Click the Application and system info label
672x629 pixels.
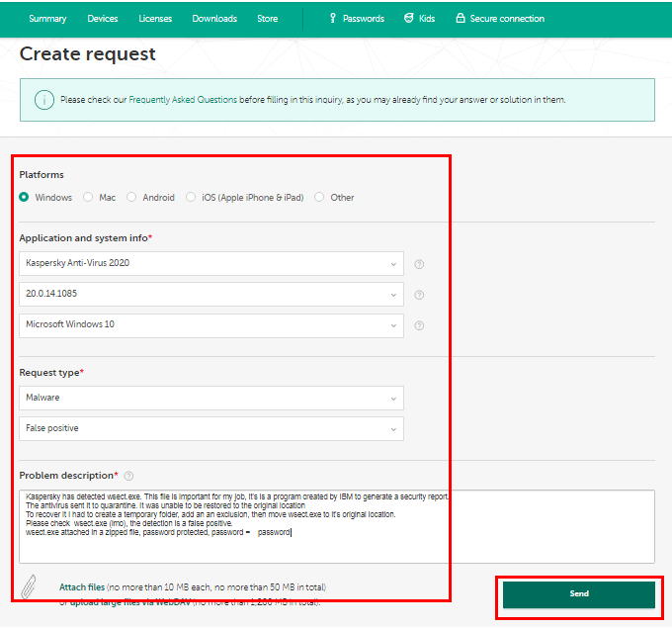click(86, 238)
